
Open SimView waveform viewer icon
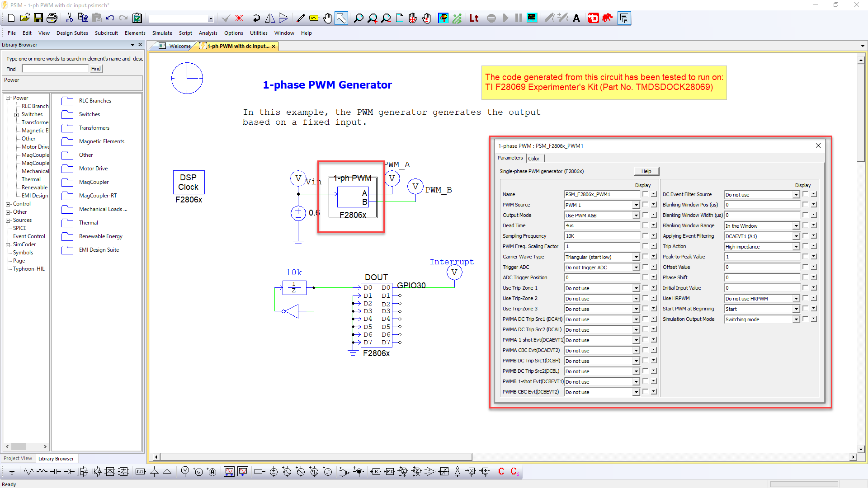[x=532, y=18]
